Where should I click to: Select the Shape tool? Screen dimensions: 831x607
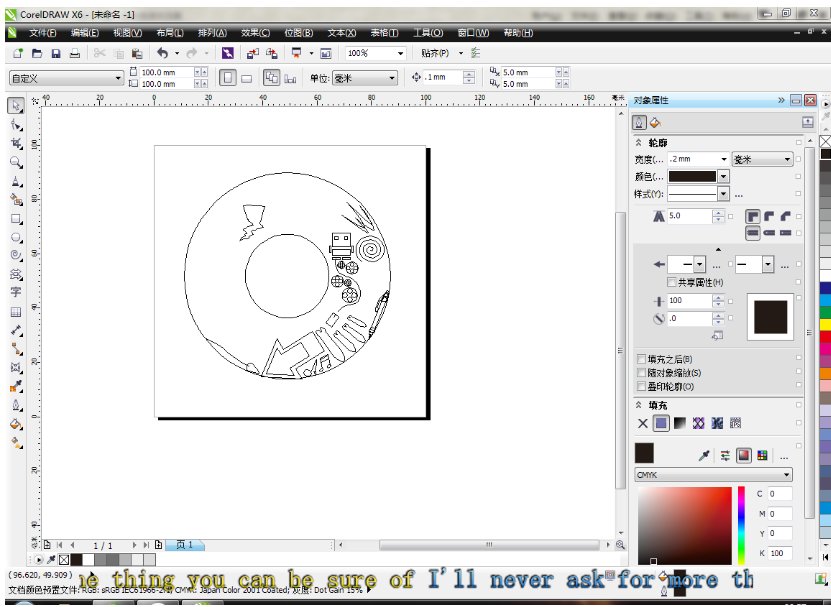(14, 123)
